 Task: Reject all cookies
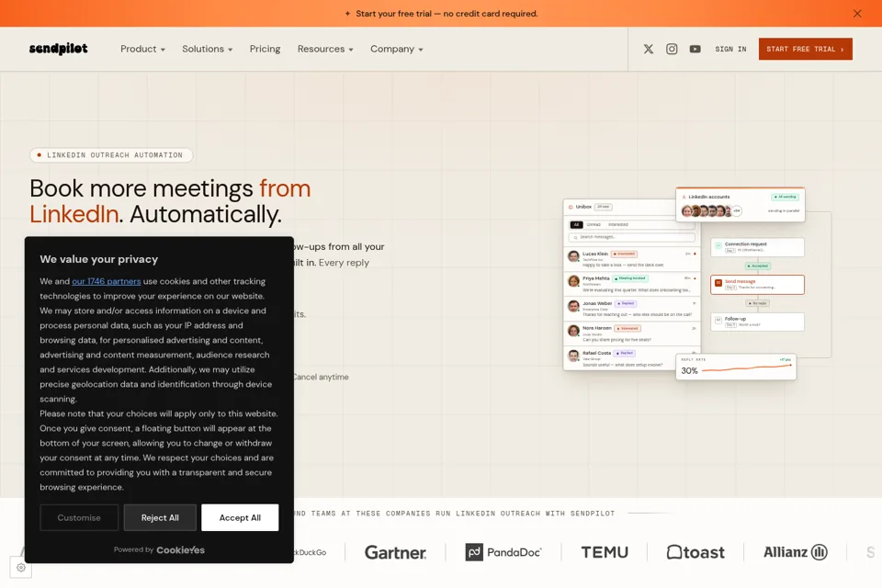[160, 517]
